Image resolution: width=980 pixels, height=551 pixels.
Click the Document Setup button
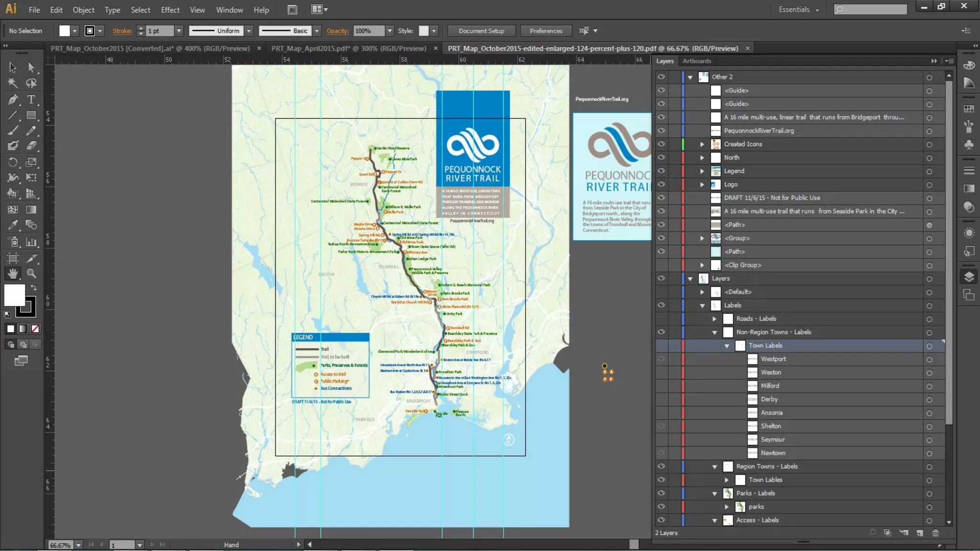click(x=481, y=31)
